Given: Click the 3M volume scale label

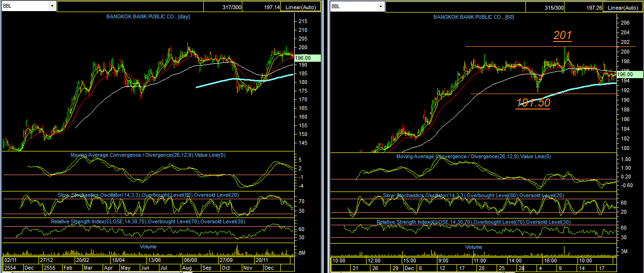Looking at the screenshot, I should point(623,251).
